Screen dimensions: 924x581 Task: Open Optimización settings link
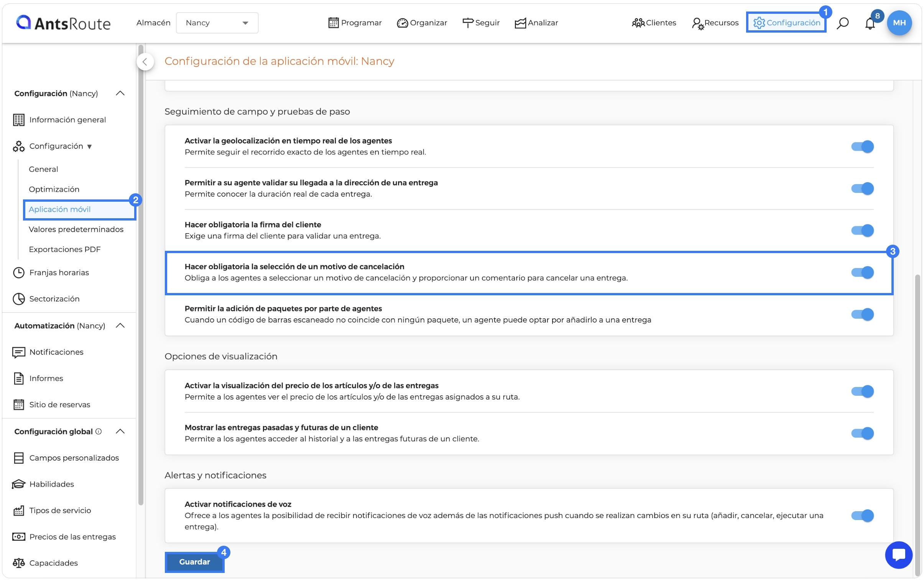[54, 189]
